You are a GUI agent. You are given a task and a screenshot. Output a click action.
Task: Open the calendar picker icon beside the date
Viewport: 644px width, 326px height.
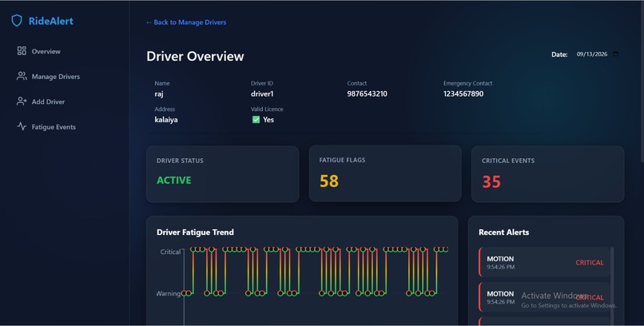click(x=615, y=54)
